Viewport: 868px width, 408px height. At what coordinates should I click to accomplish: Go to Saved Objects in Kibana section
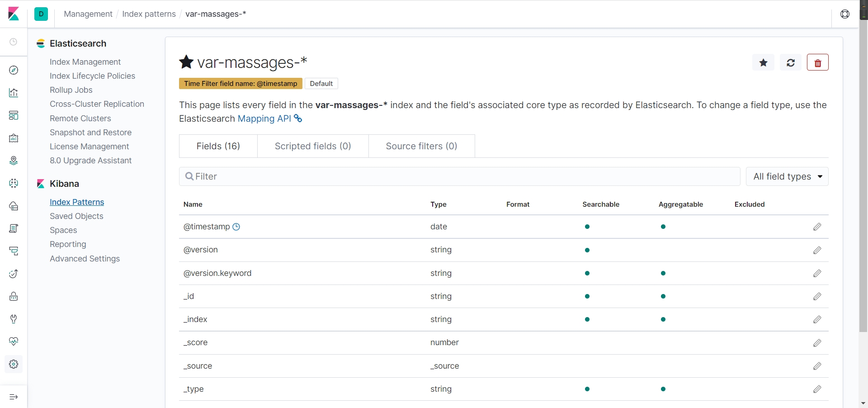coord(76,216)
